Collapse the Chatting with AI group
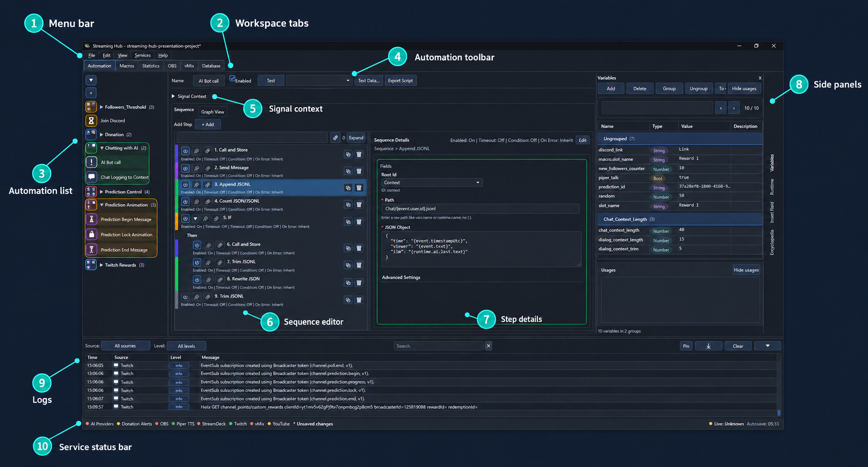868x467 pixels. 102,148
